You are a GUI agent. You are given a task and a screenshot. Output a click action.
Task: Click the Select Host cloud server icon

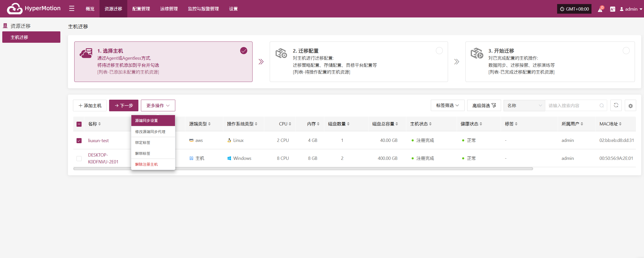click(x=86, y=53)
